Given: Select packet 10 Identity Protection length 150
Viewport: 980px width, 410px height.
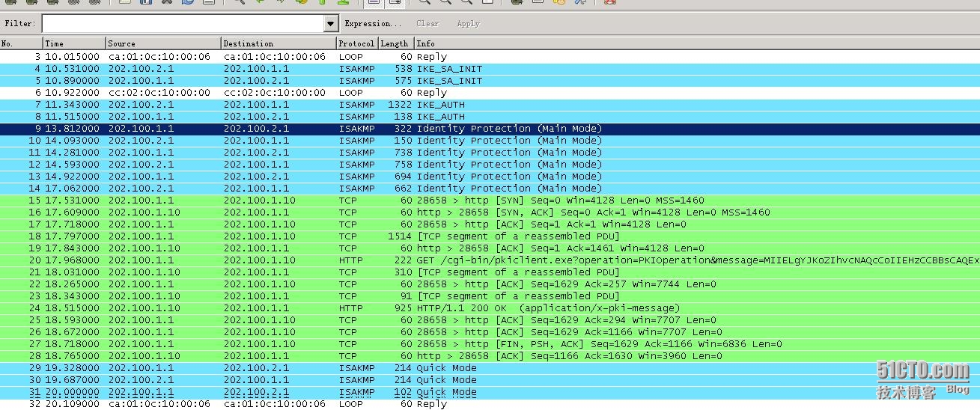Looking at the screenshot, I should point(490,141).
